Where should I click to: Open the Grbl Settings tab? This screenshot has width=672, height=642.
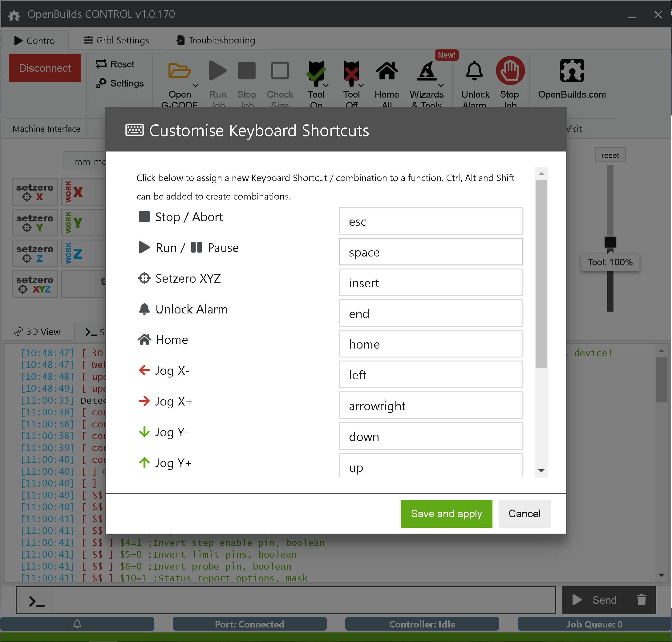[116, 40]
